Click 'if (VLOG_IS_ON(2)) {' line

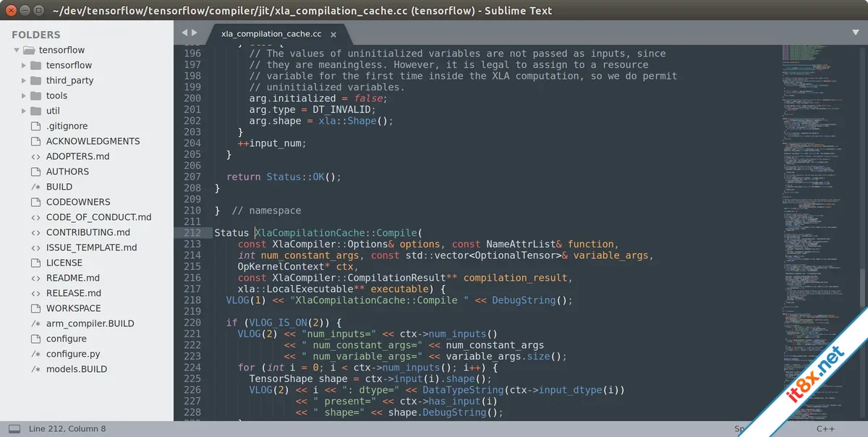tap(284, 323)
